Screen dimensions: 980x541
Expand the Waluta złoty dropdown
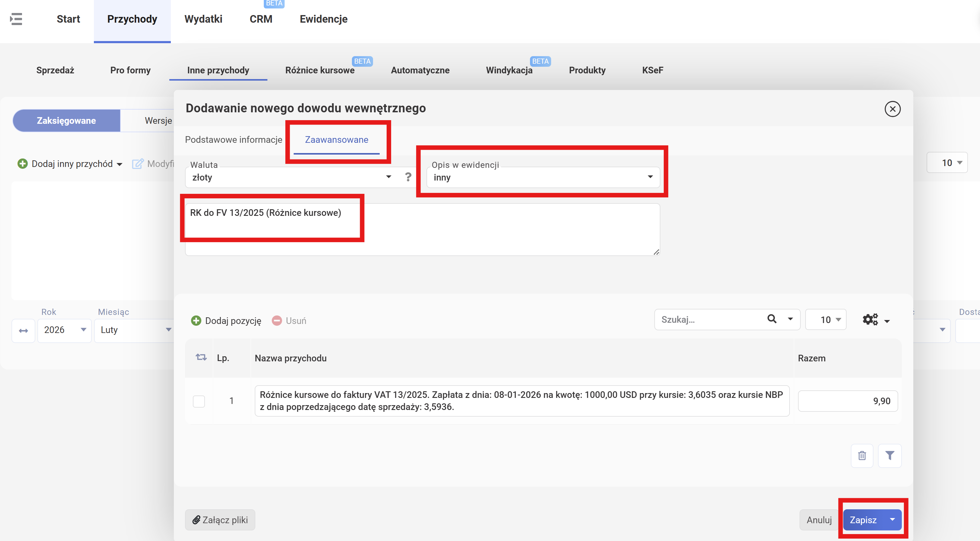coord(289,177)
